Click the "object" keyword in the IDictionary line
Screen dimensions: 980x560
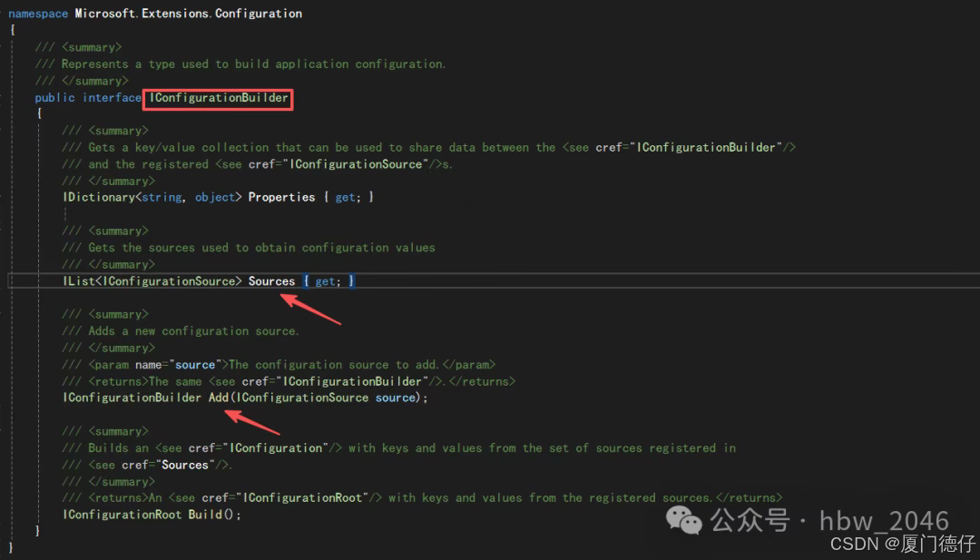coord(214,197)
